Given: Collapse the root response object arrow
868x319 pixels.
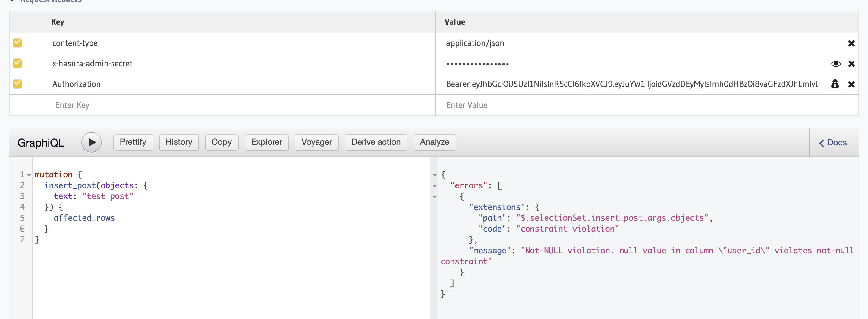Looking at the screenshot, I should click(x=434, y=175).
